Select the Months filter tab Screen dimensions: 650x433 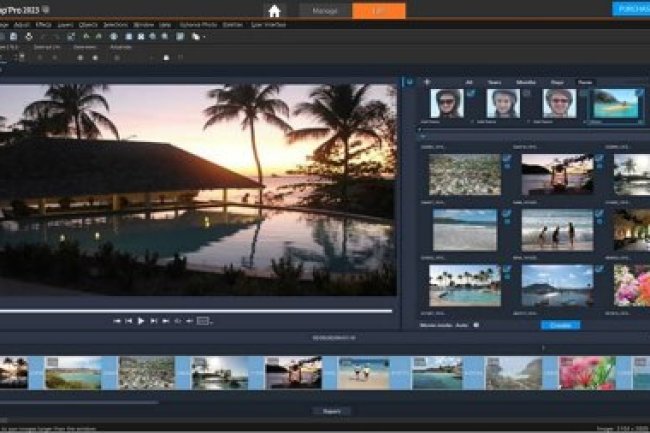[x=526, y=82]
